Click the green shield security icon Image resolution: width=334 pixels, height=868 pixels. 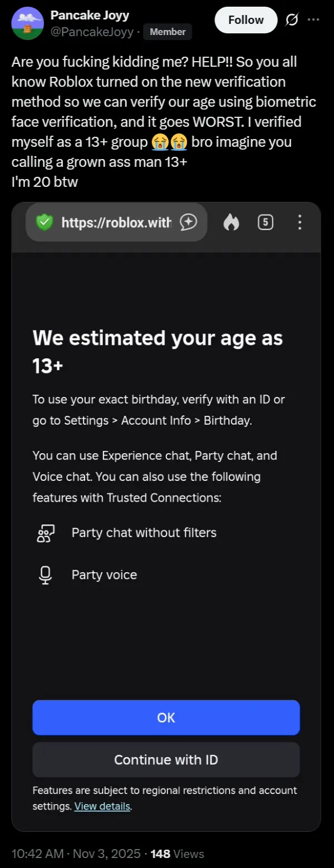tap(44, 222)
